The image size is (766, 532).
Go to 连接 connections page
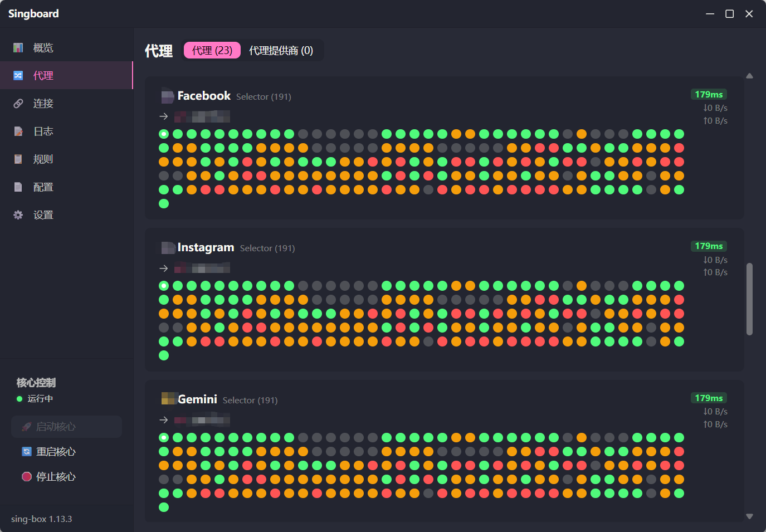pos(66,104)
